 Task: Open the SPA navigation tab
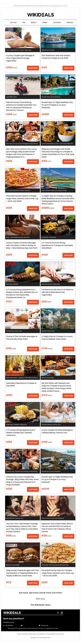(x=24, y=23)
